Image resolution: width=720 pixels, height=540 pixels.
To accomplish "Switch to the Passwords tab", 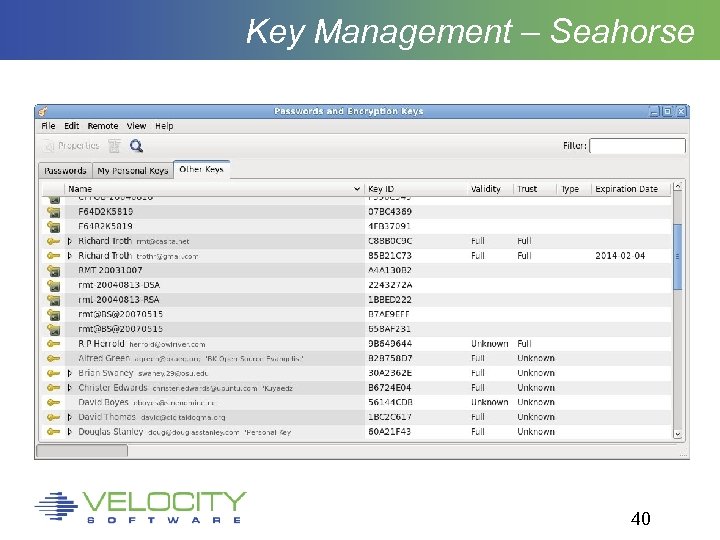I will pos(65,170).
